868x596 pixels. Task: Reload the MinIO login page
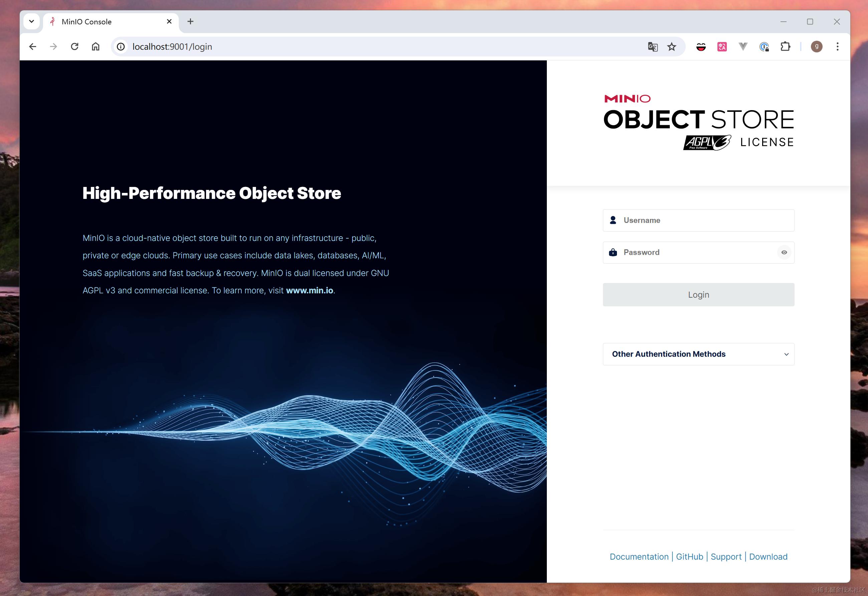click(x=75, y=47)
